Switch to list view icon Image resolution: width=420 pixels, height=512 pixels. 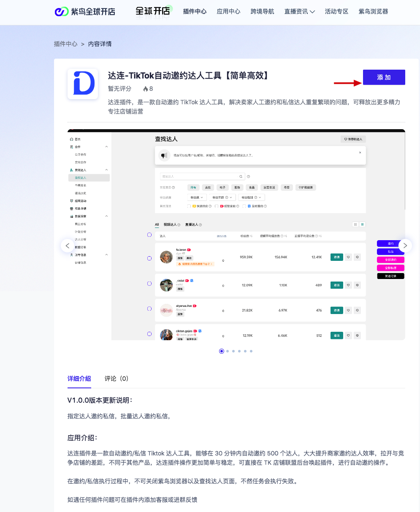(362, 224)
